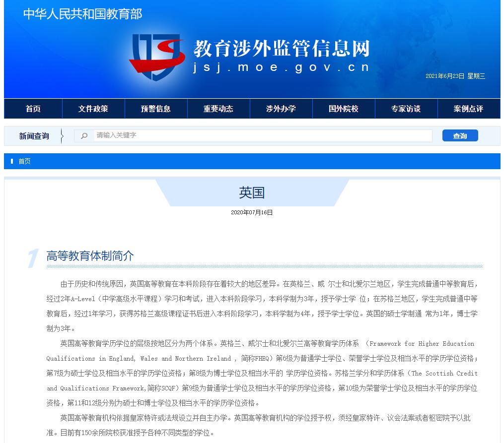Click the blue marker icon before 首页 breadcrumb
The image size is (504, 443).
12,161
